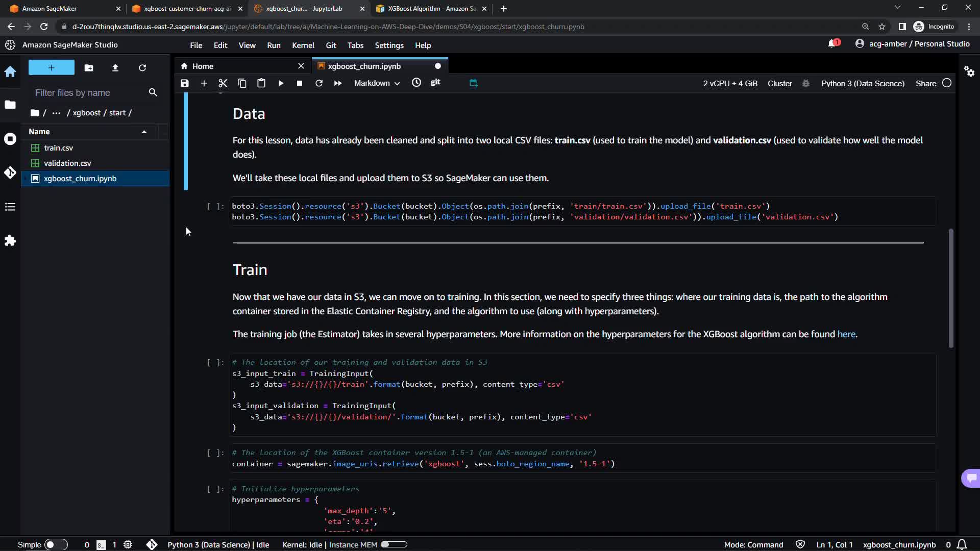Run the selected cell with the play icon

(281, 83)
